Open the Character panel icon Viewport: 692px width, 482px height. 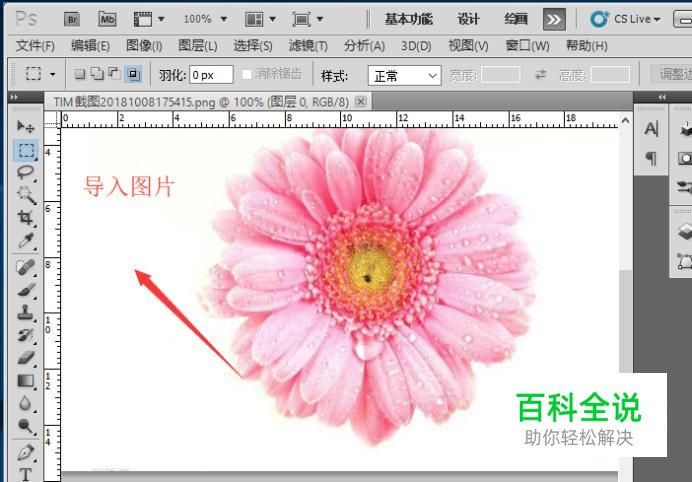(651, 129)
